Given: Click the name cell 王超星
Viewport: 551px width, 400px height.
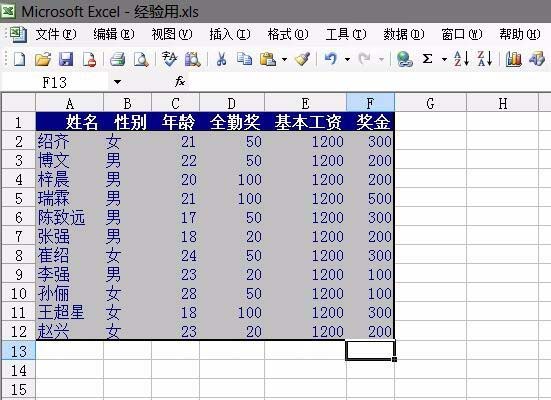Looking at the screenshot, I should click(x=70, y=312).
